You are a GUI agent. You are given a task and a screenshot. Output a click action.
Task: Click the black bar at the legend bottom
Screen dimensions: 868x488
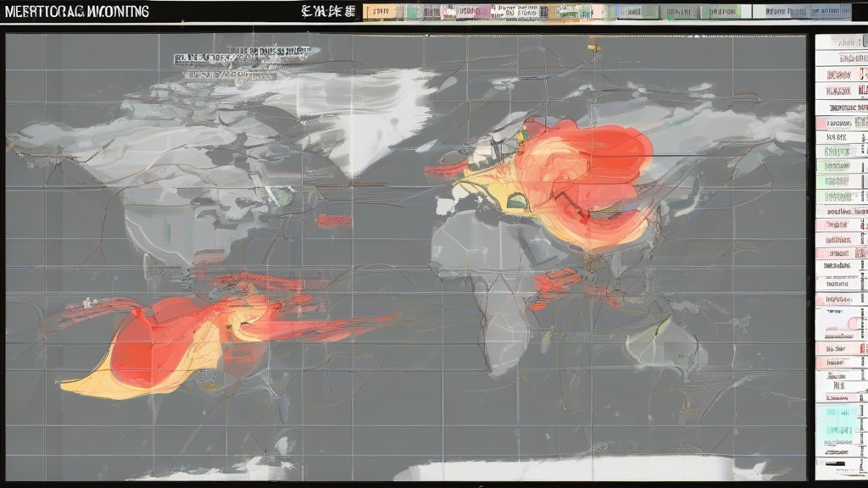tap(835, 463)
